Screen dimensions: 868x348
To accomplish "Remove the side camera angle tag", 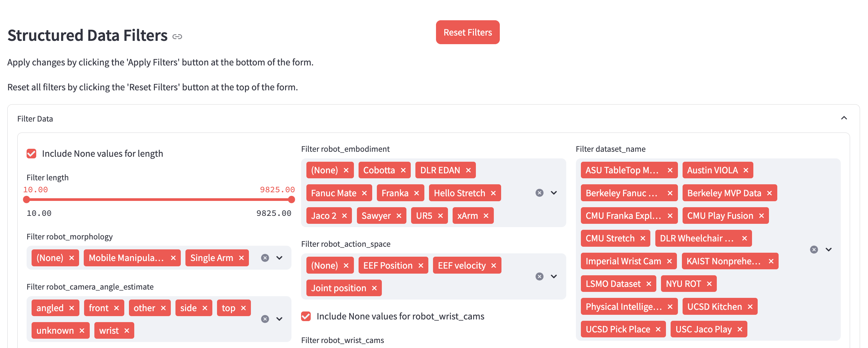I will 204,308.
